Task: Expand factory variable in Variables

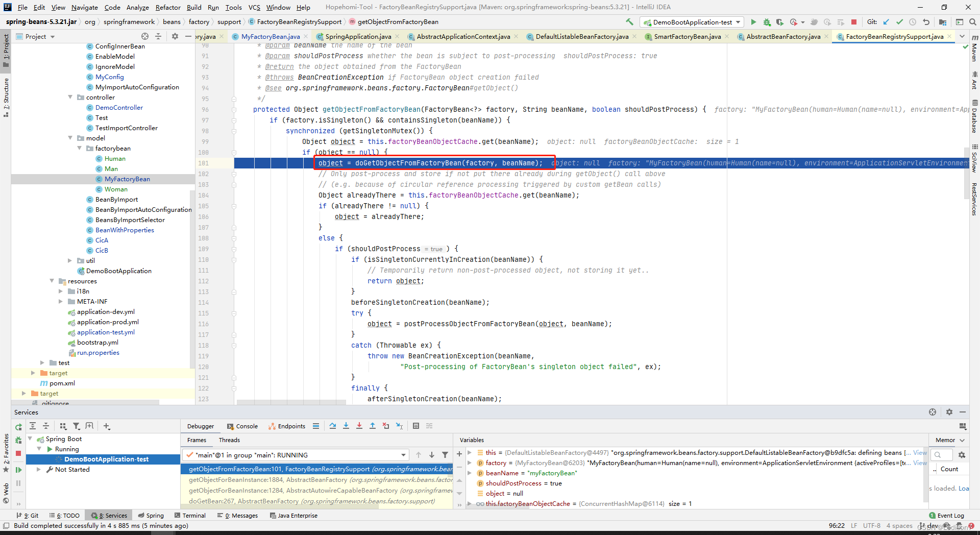Action: click(470, 463)
